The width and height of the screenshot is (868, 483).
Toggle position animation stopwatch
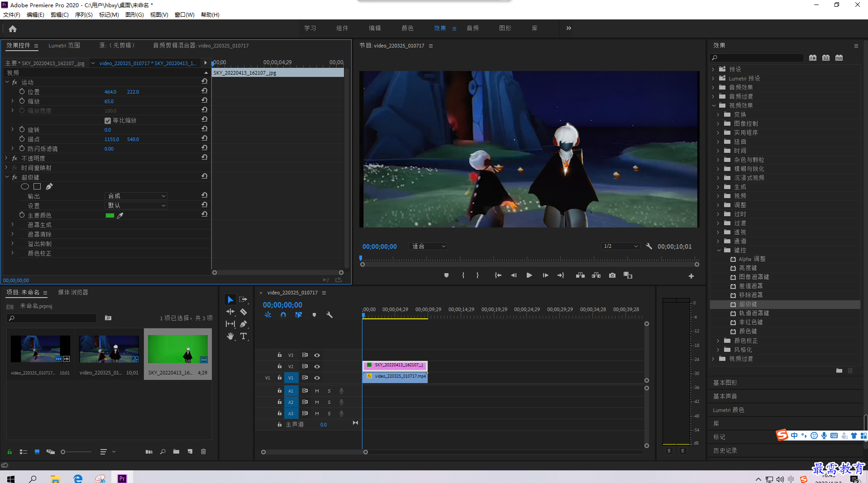coord(22,91)
